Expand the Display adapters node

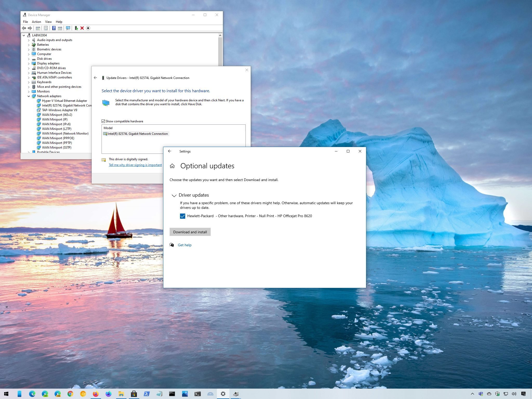pyautogui.click(x=29, y=63)
